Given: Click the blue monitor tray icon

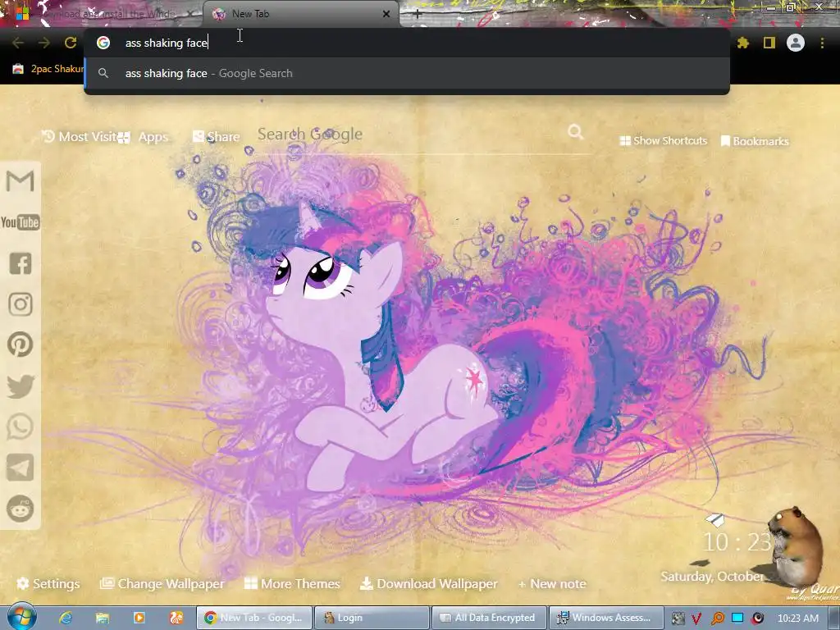Looking at the screenshot, I should pos(737,618).
